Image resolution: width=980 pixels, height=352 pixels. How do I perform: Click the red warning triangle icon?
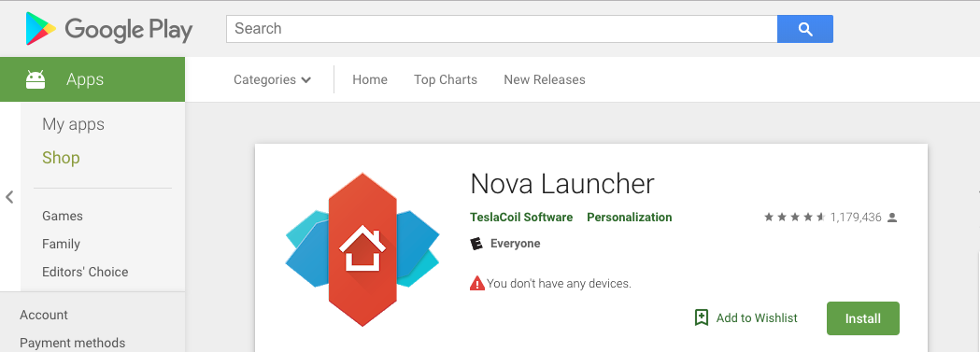pos(476,283)
